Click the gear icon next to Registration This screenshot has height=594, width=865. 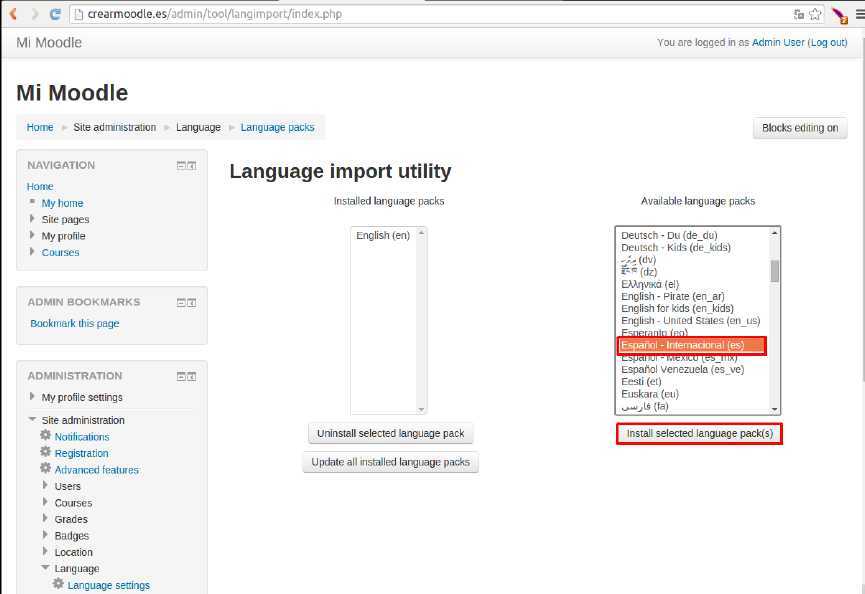[45, 453]
